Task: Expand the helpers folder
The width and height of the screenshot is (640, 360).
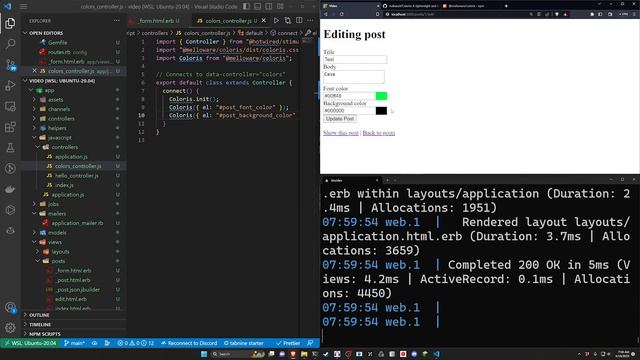Action: point(57,128)
